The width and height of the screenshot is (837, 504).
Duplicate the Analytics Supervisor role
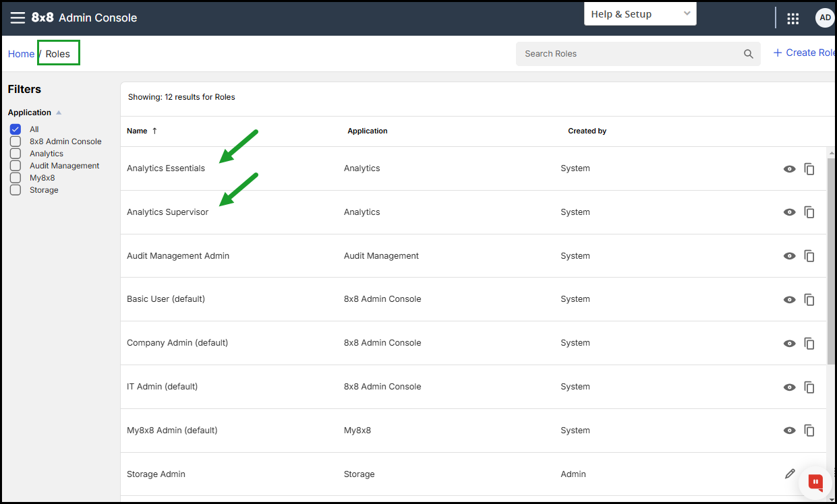tap(809, 212)
